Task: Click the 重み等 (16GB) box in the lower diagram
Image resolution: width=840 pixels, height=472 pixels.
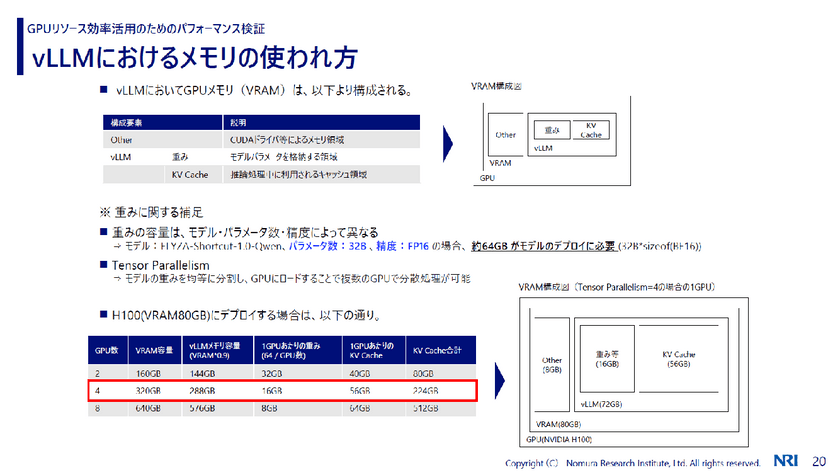Action: (x=605, y=360)
